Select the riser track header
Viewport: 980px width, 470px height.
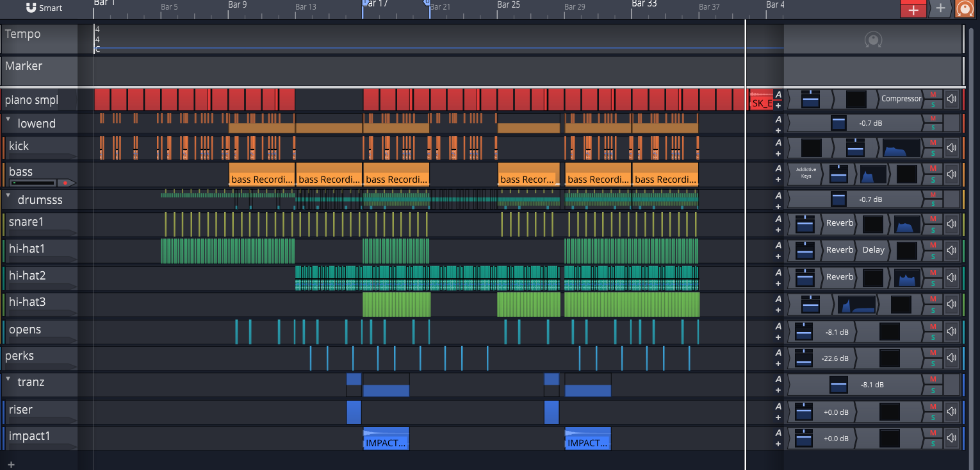(x=40, y=412)
